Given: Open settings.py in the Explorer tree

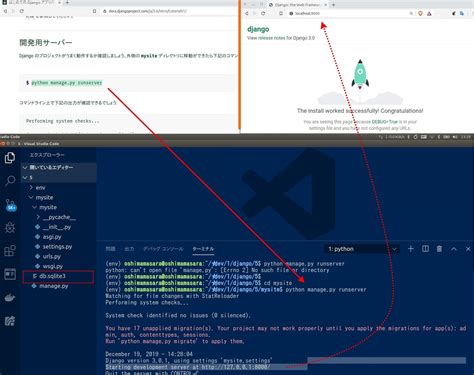Looking at the screenshot, I should [x=59, y=246].
